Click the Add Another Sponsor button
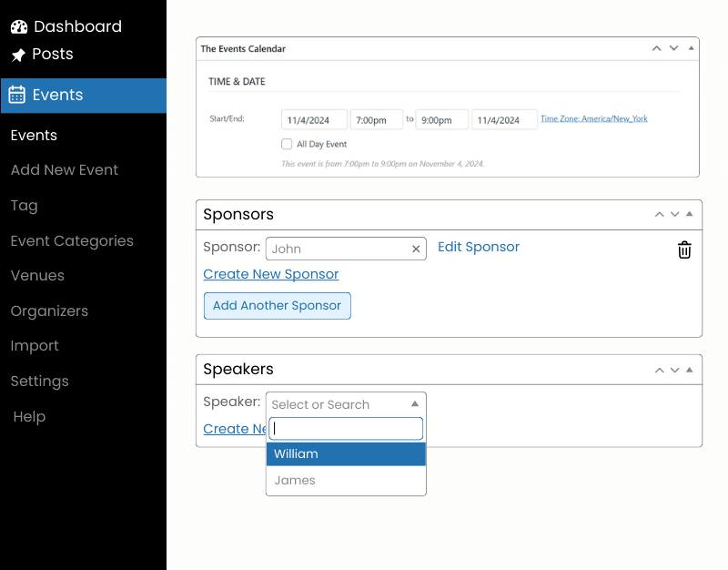This screenshot has width=728, height=570. click(277, 306)
